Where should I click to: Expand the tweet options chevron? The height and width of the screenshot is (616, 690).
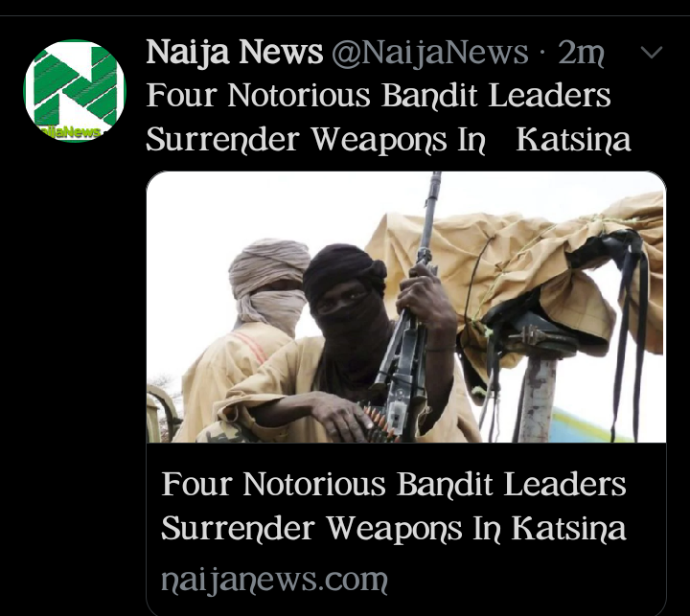coord(652,53)
